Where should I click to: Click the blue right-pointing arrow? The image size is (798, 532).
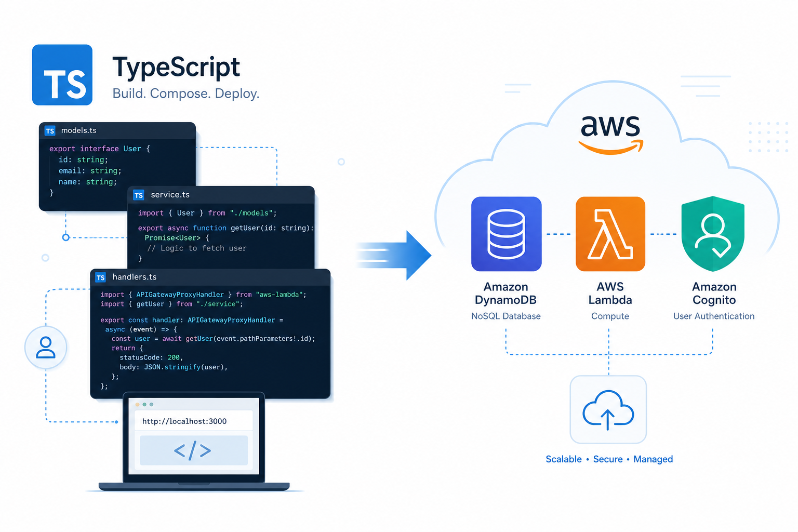[x=395, y=255]
